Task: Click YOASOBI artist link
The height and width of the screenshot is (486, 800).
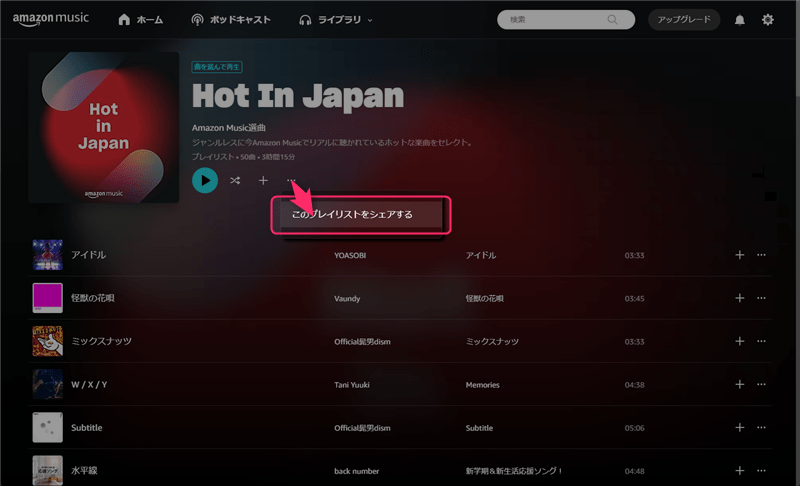Action: pyautogui.click(x=350, y=255)
